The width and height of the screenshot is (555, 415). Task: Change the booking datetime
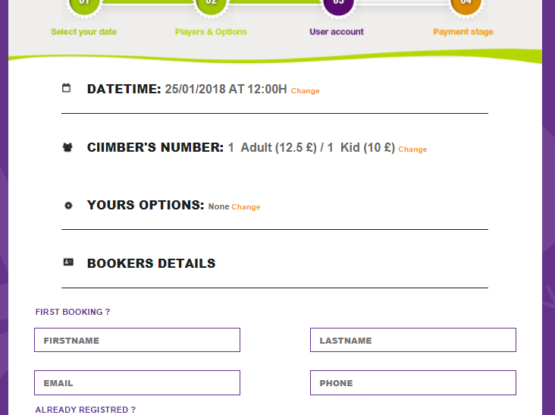pyautogui.click(x=305, y=91)
